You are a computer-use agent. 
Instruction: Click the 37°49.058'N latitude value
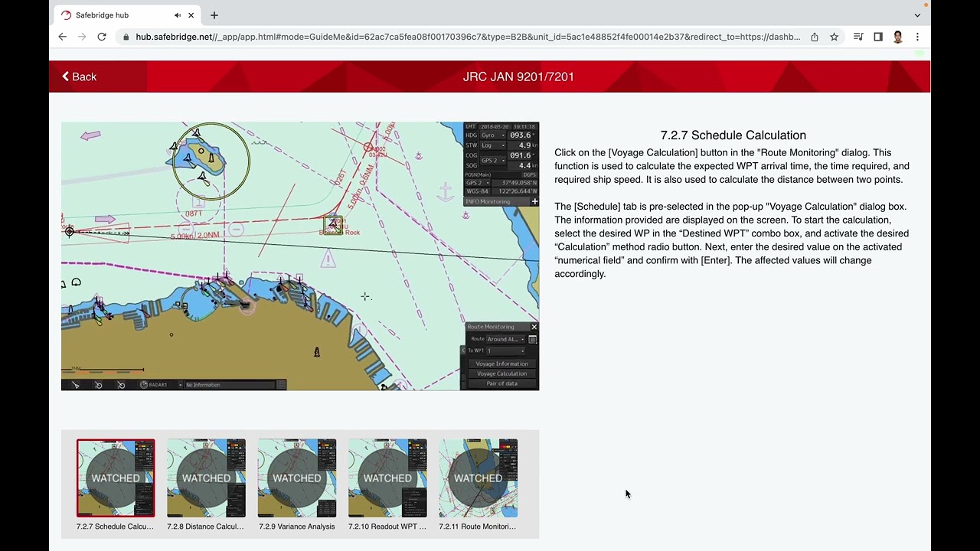(517, 183)
